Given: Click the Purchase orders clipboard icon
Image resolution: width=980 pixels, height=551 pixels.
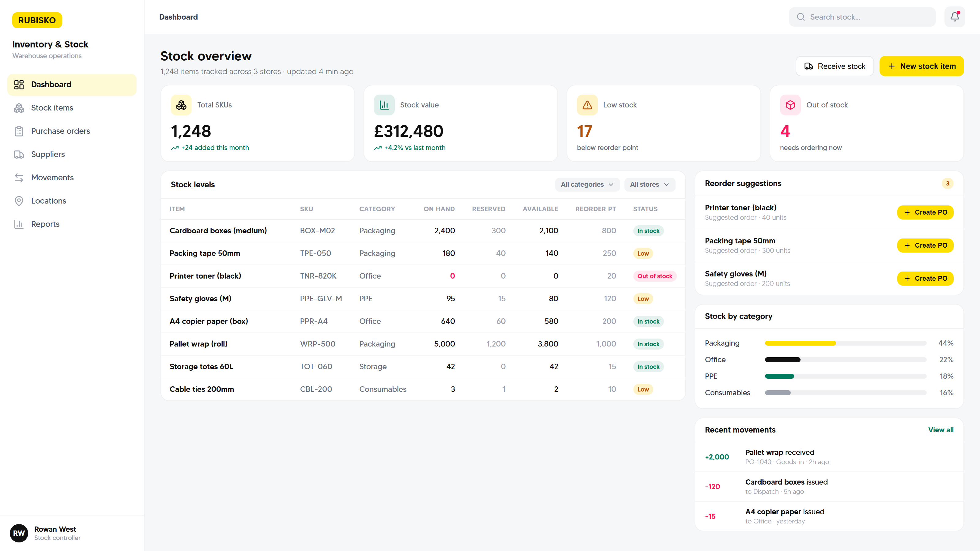Looking at the screenshot, I should coord(19,131).
